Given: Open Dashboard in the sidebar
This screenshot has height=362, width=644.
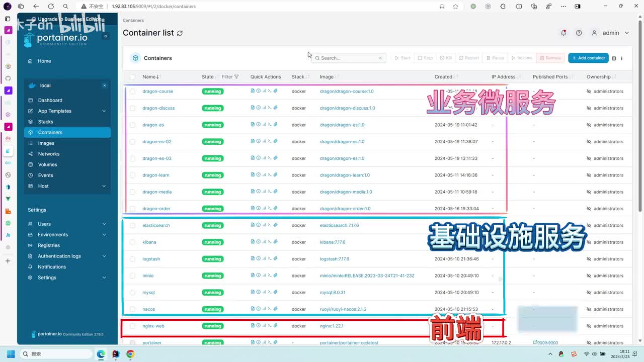Looking at the screenshot, I should pos(67,100).
